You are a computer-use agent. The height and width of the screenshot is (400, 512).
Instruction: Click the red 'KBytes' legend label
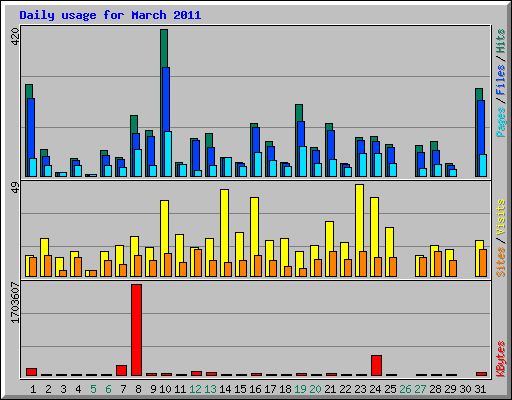pyautogui.click(x=500, y=359)
